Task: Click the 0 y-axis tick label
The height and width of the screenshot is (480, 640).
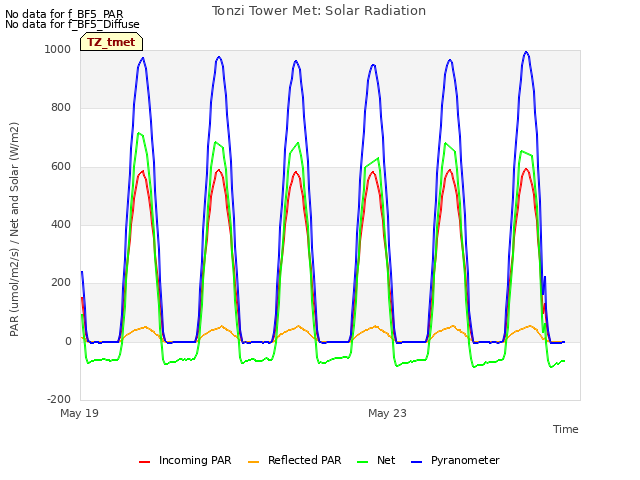Action: 68,341
